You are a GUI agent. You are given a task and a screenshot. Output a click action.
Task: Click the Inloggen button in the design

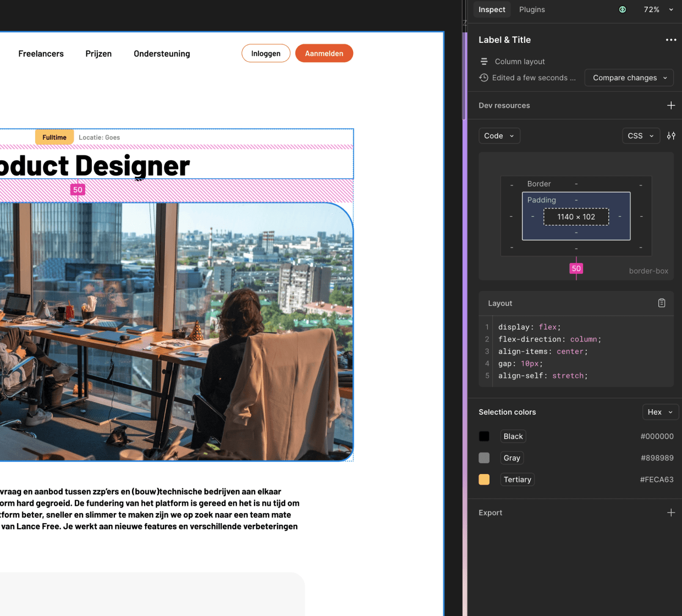click(x=266, y=53)
